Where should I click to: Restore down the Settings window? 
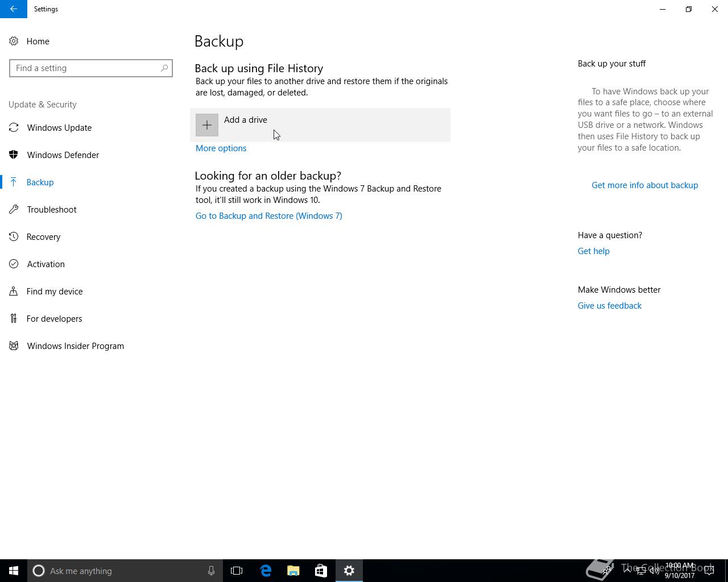tap(689, 9)
